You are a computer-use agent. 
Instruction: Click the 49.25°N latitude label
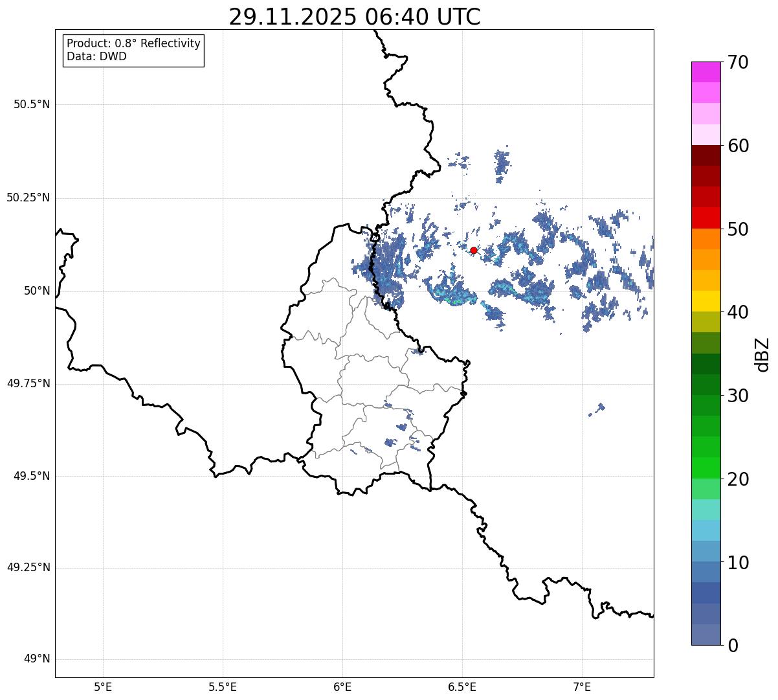(28, 567)
